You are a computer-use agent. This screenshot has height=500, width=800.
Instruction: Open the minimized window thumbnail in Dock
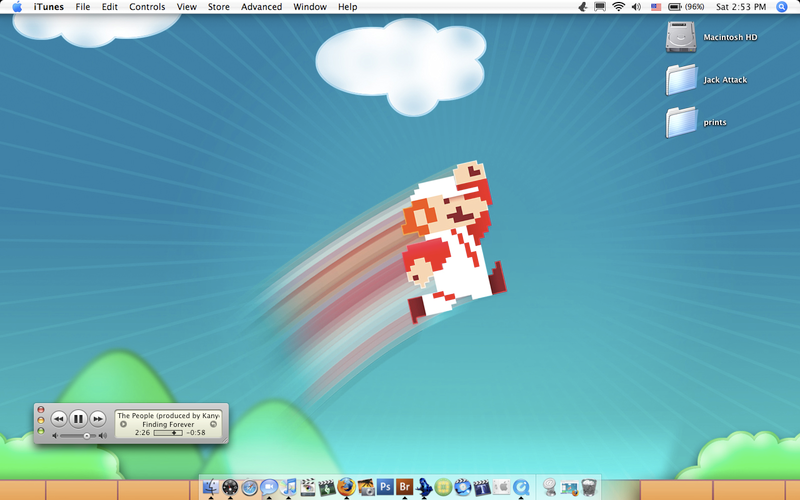click(x=569, y=487)
